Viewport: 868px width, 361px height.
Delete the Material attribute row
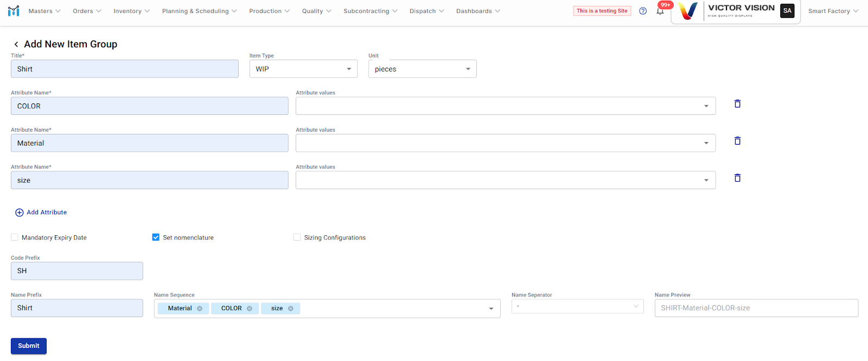pos(737,141)
